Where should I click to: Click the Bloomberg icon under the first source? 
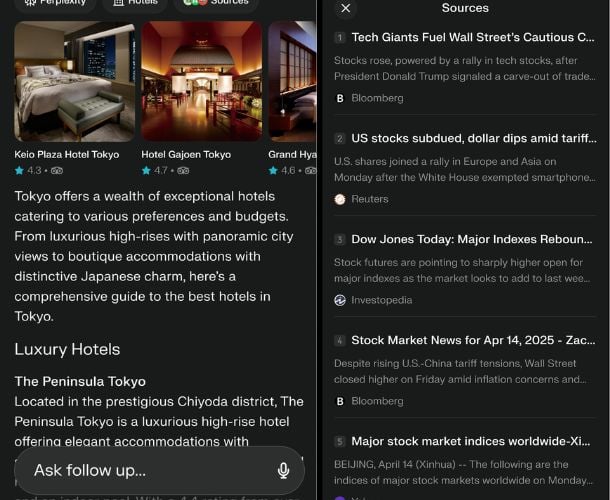340,98
